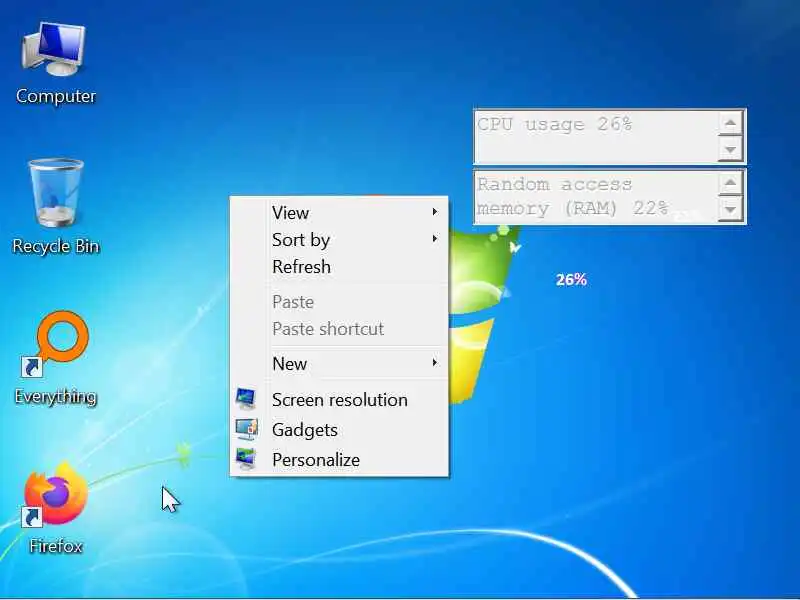Choose Gadgets from the context menu
This screenshot has height=600, width=800.
click(339, 430)
